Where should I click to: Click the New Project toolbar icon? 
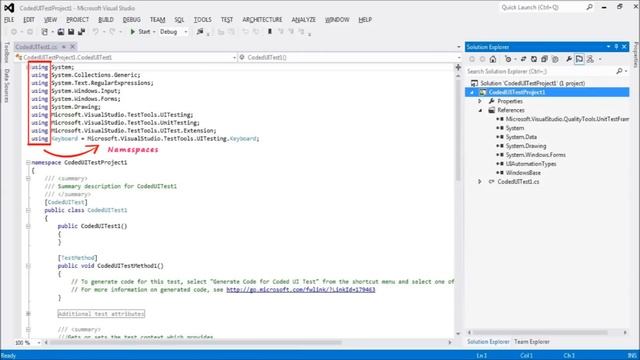[45, 32]
